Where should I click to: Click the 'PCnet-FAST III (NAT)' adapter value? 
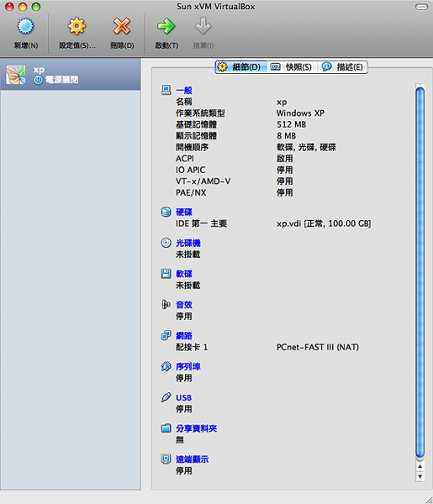[x=318, y=347]
